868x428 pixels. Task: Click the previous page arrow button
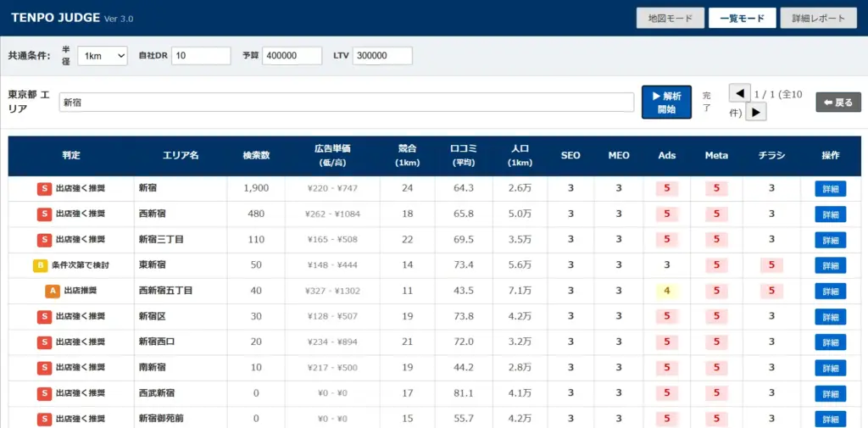click(x=739, y=93)
